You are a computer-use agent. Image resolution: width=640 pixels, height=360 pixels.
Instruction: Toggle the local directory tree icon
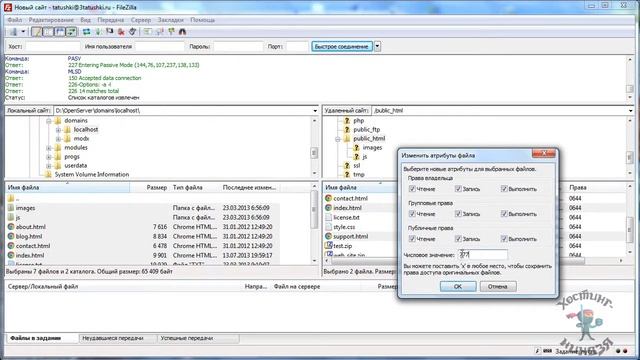coord(48,32)
